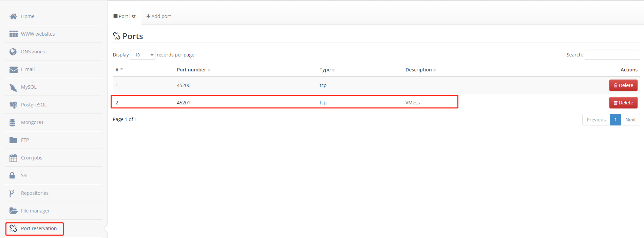Click port number 45200 cell
Viewport: 644px width, 238px height.
184,85
